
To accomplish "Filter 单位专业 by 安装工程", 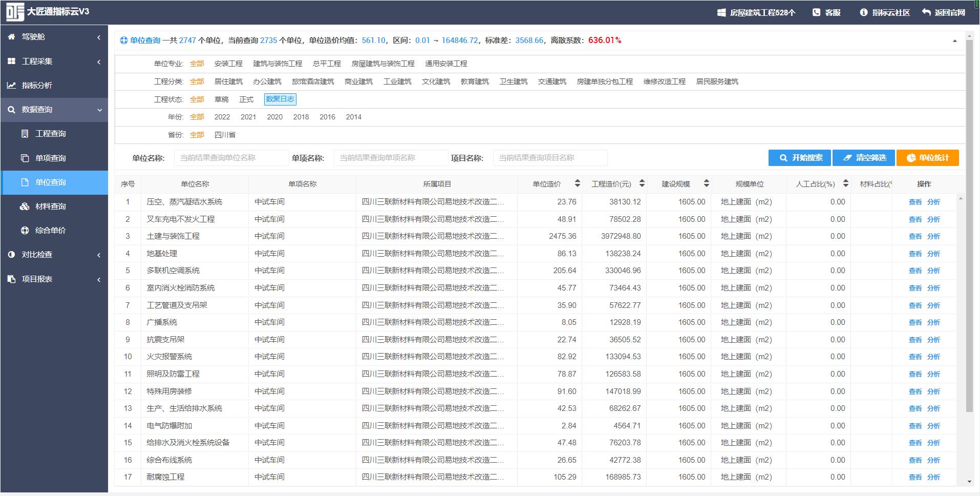I will (228, 64).
